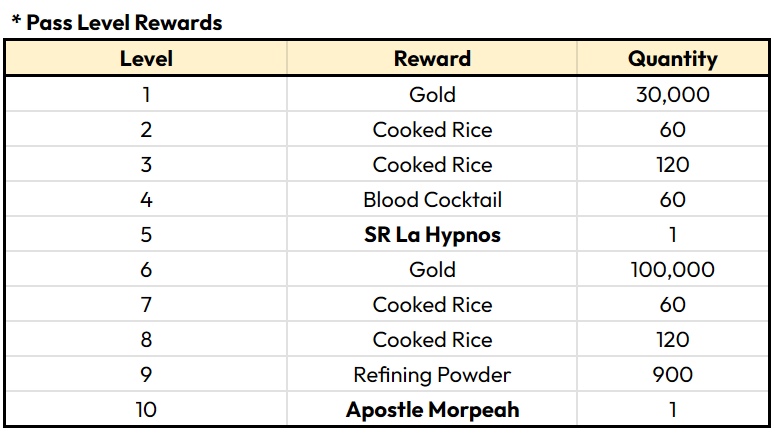The height and width of the screenshot is (436, 778).
Task: Click the level 5 number cell
Action: click(146, 235)
